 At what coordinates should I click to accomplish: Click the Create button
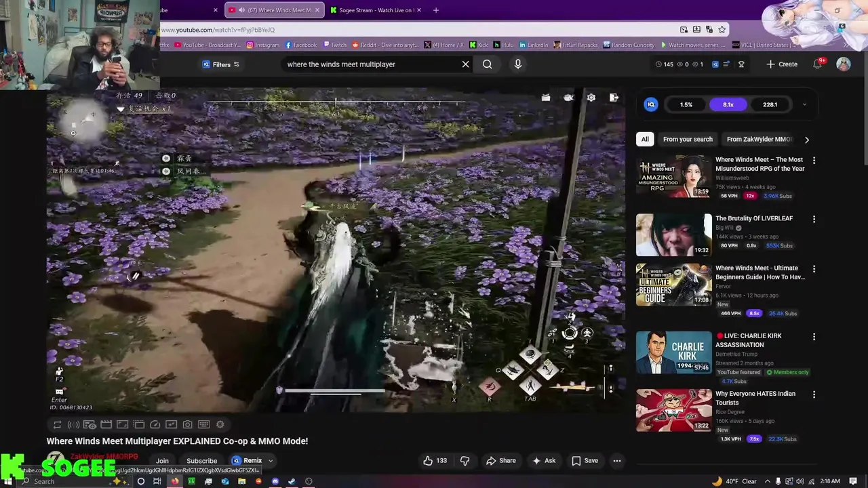click(x=782, y=64)
